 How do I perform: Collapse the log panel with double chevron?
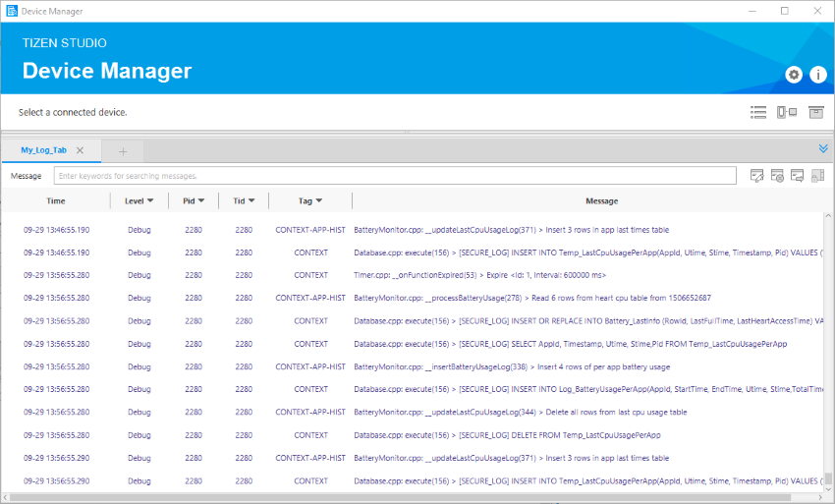tap(823, 149)
